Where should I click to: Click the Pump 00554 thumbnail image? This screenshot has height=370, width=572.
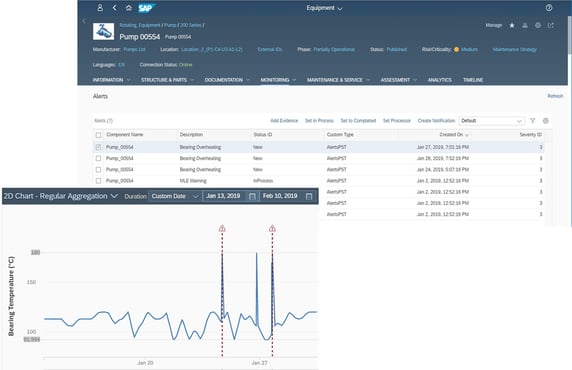(104, 31)
